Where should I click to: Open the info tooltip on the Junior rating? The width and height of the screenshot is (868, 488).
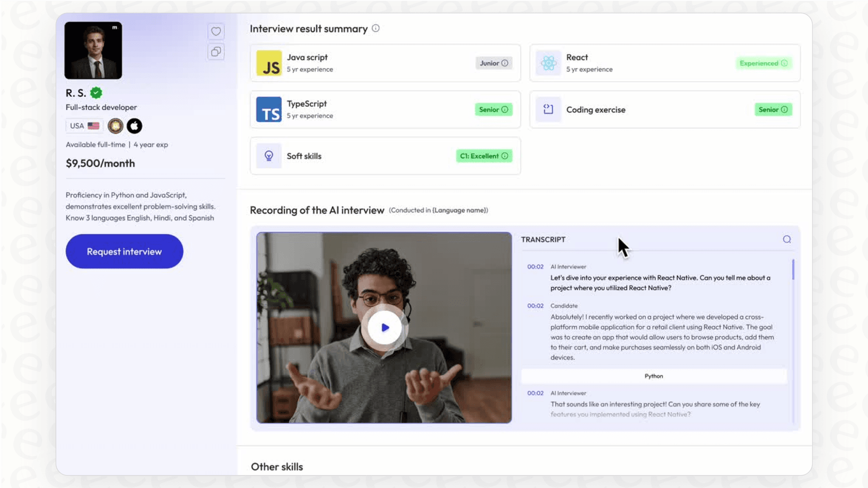[x=505, y=63]
